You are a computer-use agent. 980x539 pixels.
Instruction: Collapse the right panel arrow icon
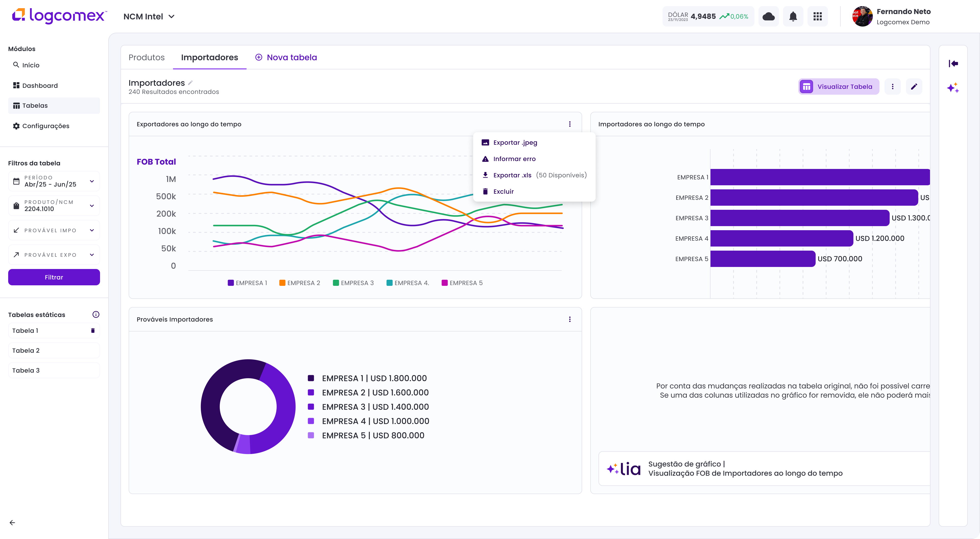(x=953, y=64)
